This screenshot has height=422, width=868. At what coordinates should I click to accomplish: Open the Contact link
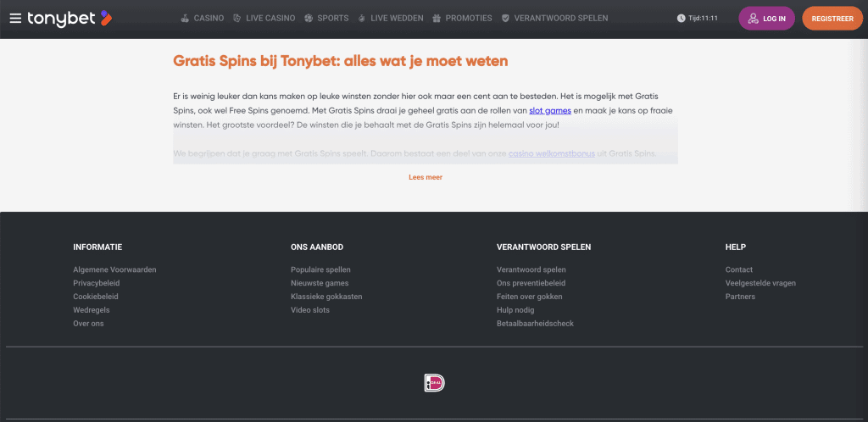click(739, 270)
